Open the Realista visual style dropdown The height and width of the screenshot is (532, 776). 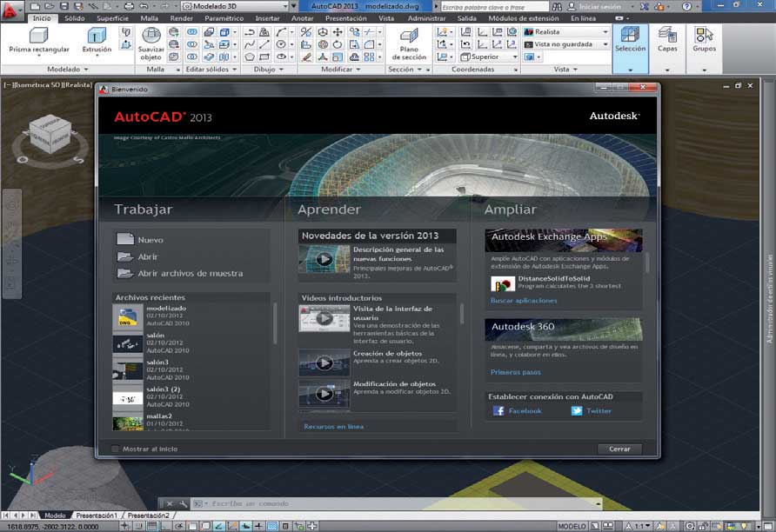tap(565, 31)
